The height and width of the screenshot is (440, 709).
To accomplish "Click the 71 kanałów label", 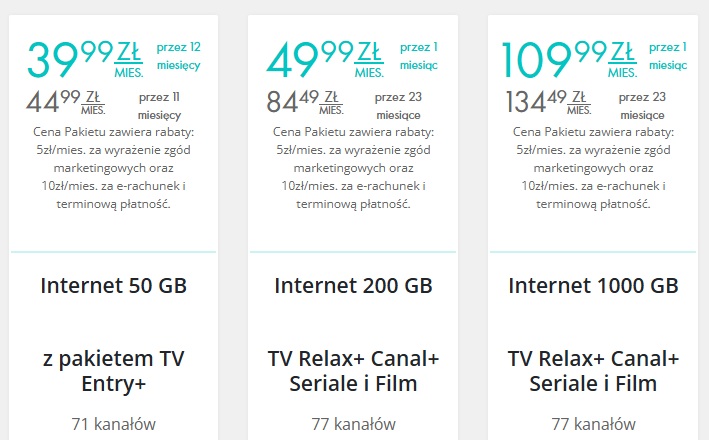I will pyautogui.click(x=113, y=424).
